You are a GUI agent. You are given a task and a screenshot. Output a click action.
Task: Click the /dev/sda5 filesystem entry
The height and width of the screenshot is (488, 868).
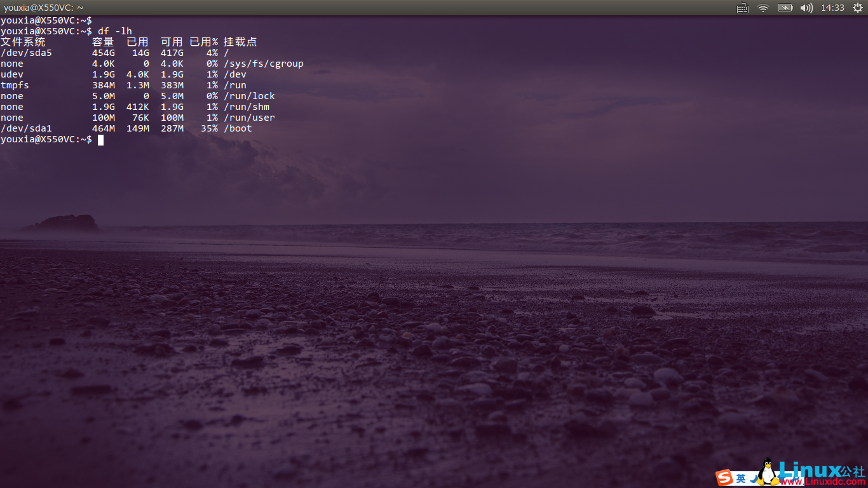tap(26, 53)
